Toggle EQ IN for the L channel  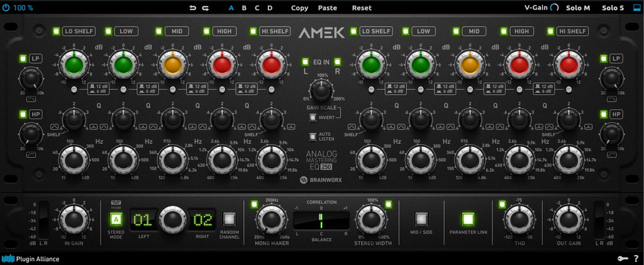pyautogui.click(x=305, y=62)
